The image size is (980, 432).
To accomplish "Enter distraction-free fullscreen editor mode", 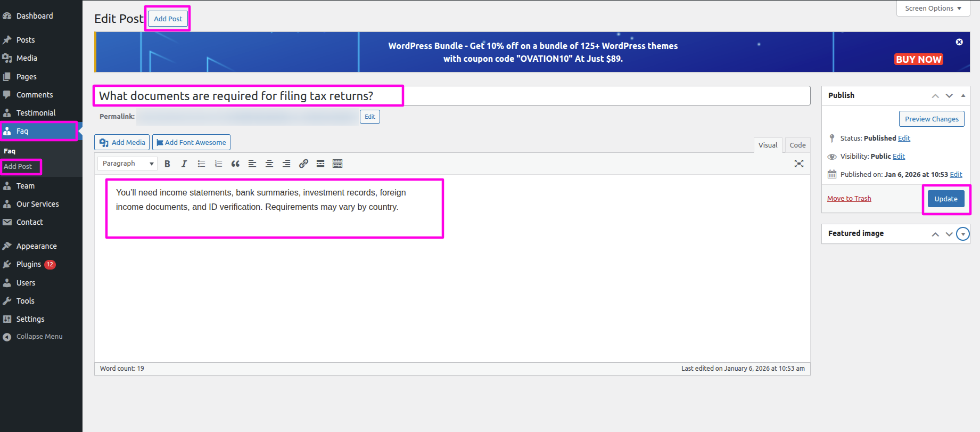I will (x=798, y=164).
